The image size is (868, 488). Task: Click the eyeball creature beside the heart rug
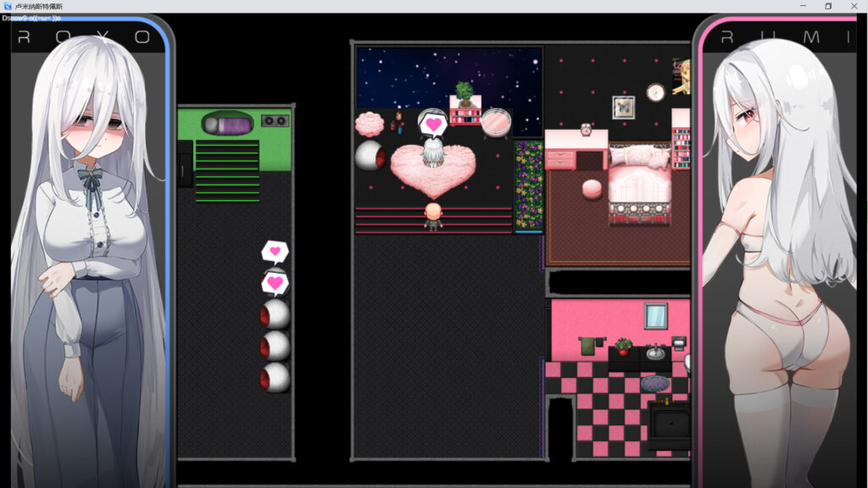tap(370, 156)
